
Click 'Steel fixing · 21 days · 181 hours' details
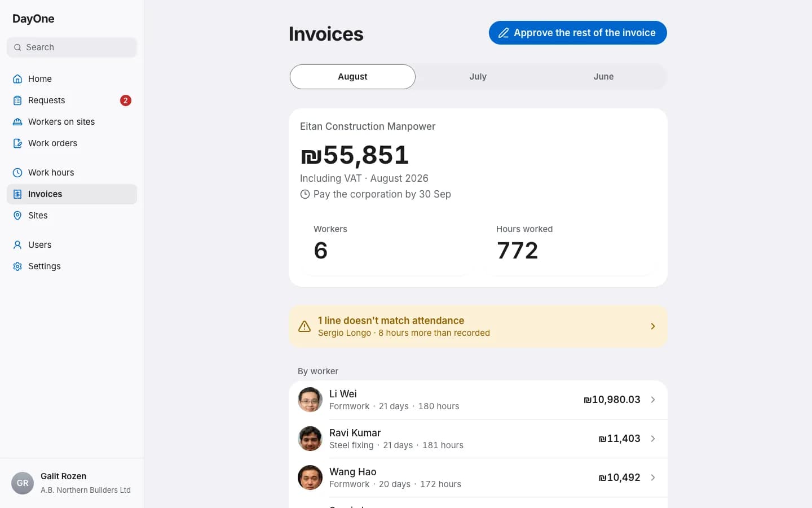pos(396,445)
